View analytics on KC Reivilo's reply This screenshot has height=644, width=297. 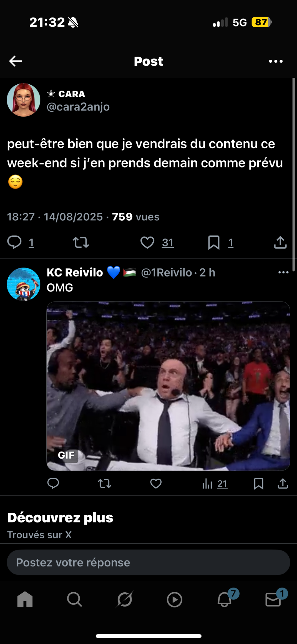point(207,484)
